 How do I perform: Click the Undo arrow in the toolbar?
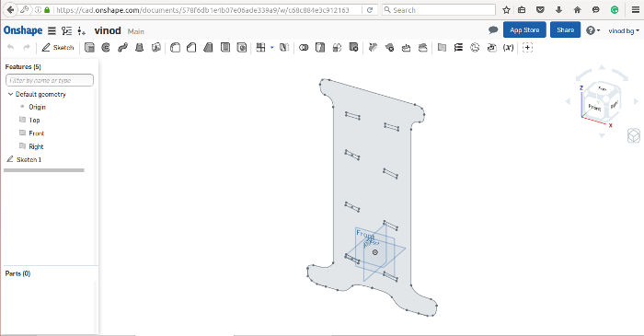tap(11, 48)
